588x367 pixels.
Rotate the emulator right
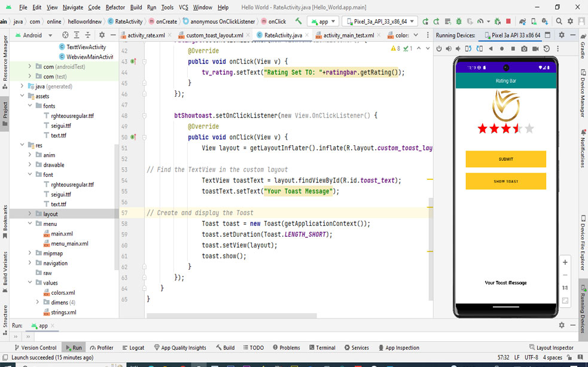pyautogui.click(x=480, y=49)
